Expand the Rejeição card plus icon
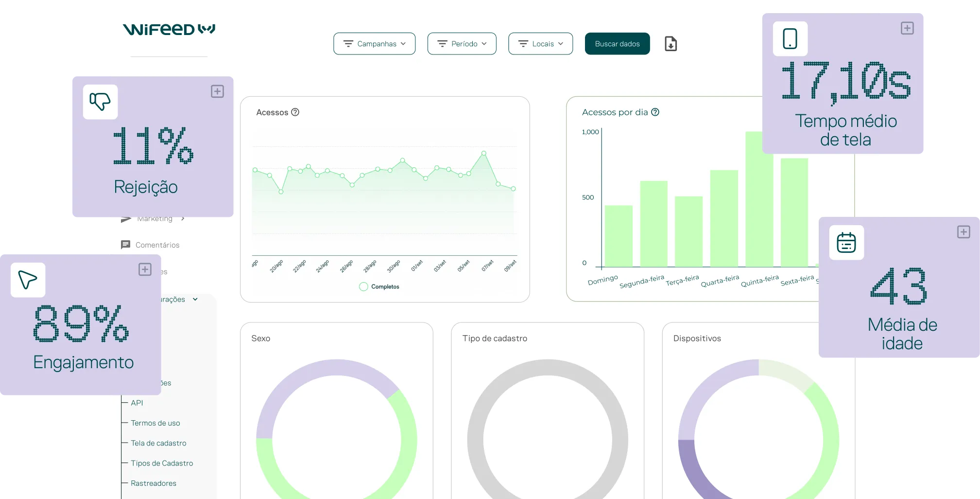980x499 pixels. click(217, 91)
